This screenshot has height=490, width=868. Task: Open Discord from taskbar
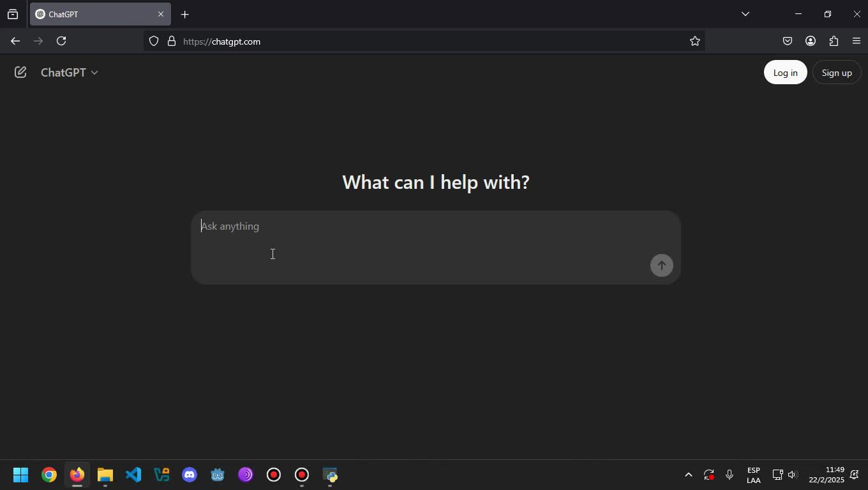(x=190, y=475)
